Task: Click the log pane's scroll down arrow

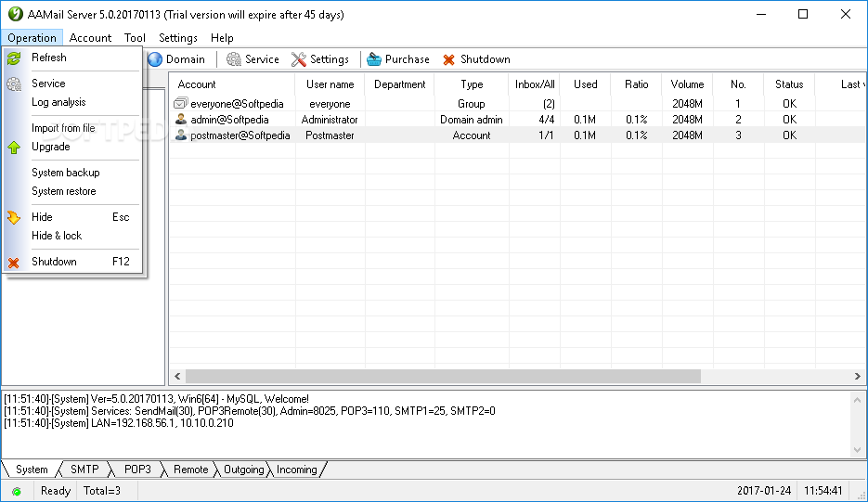Action: [x=858, y=451]
